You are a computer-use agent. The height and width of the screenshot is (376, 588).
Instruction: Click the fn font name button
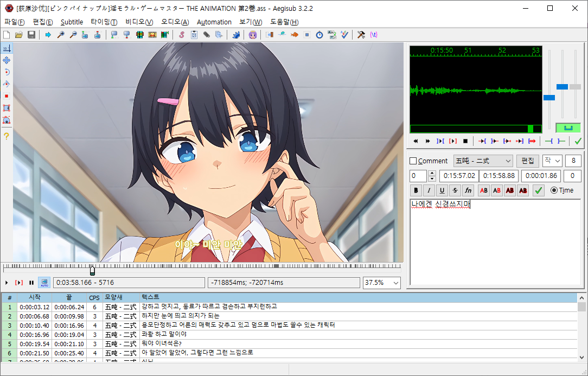click(x=468, y=190)
